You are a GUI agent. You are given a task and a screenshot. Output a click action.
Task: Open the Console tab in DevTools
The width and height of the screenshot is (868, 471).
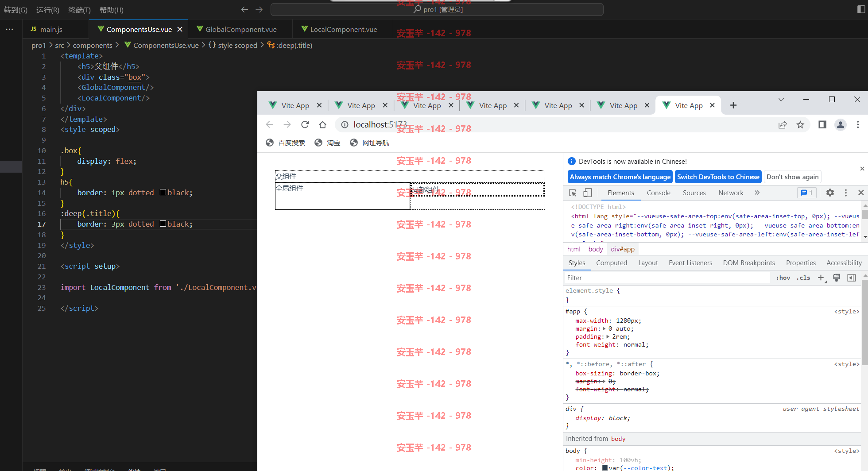(659, 193)
